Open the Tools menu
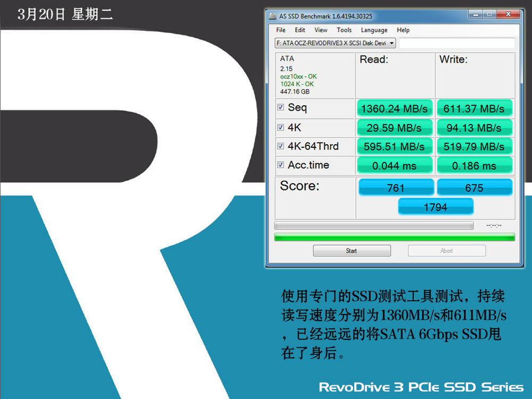 point(344,30)
